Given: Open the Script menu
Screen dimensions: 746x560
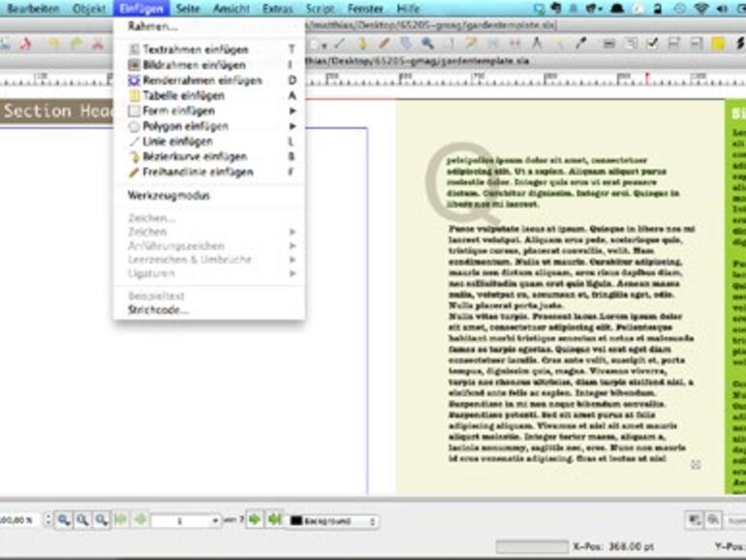Looking at the screenshot, I should pyautogui.click(x=320, y=9).
